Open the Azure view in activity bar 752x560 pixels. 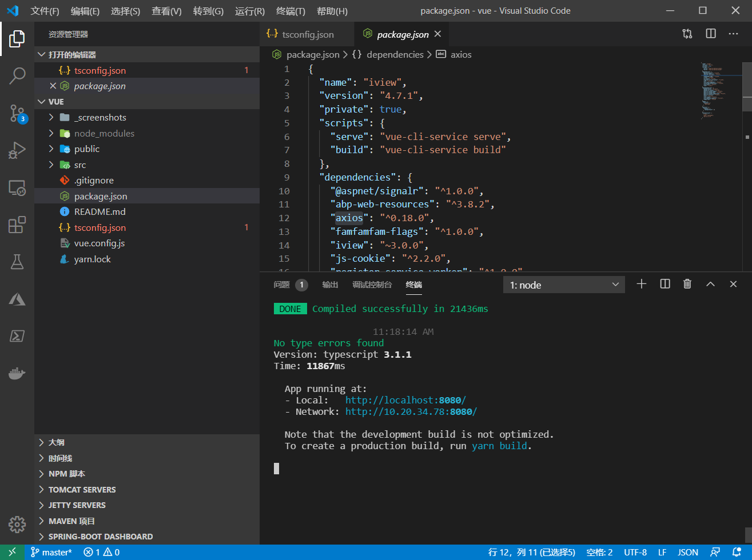pyautogui.click(x=17, y=299)
